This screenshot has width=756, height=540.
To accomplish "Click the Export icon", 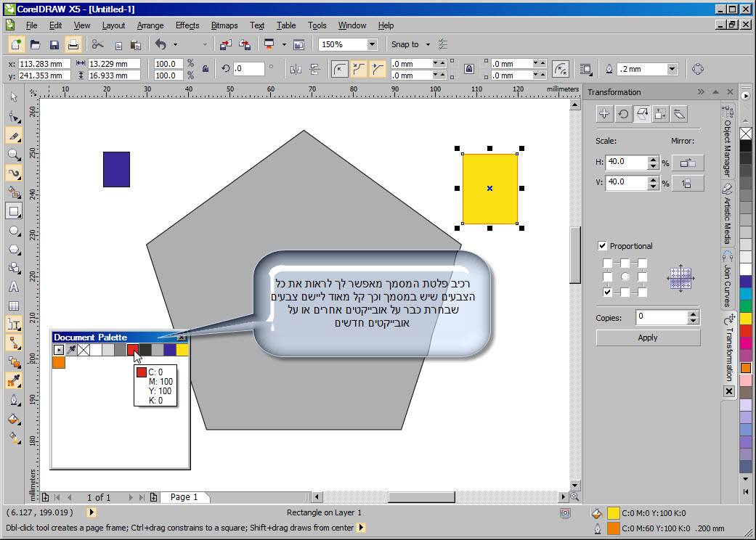I will pos(245,45).
